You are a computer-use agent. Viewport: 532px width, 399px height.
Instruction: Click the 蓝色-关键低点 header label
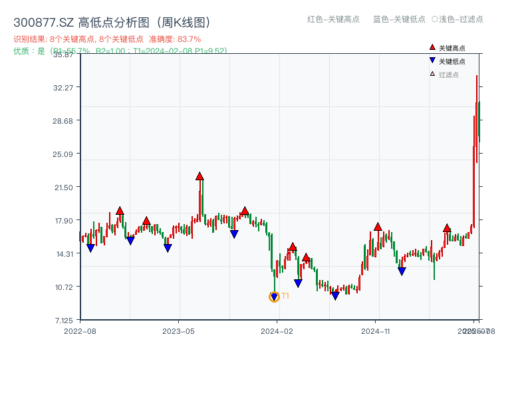pyautogui.click(x=399, y=19)
